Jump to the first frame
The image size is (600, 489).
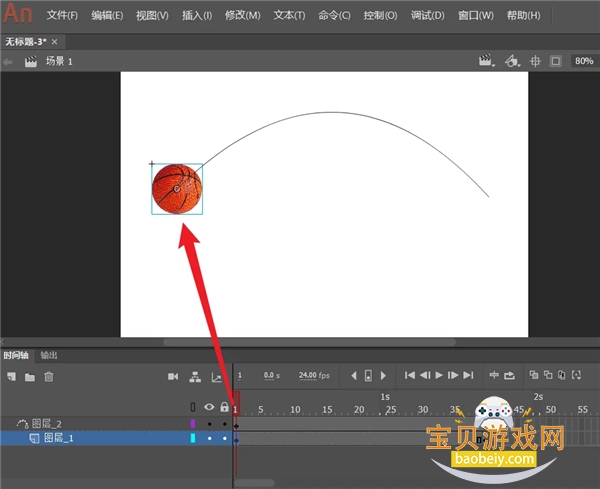[409, 375]
